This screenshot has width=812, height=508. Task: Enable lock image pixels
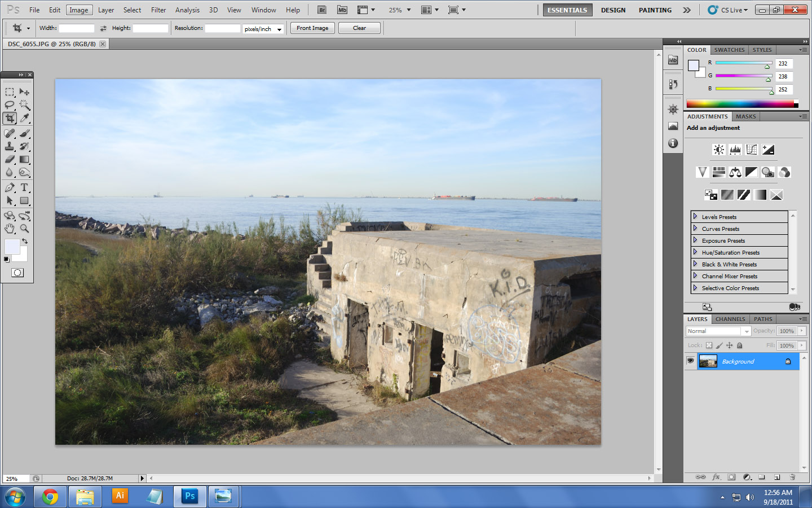[x=719, y=345]
